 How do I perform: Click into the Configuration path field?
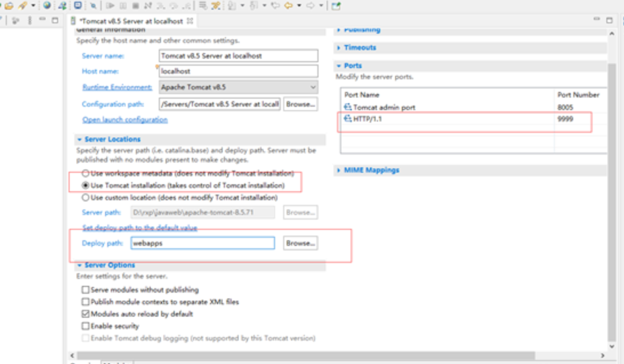(x=220, y=104)
